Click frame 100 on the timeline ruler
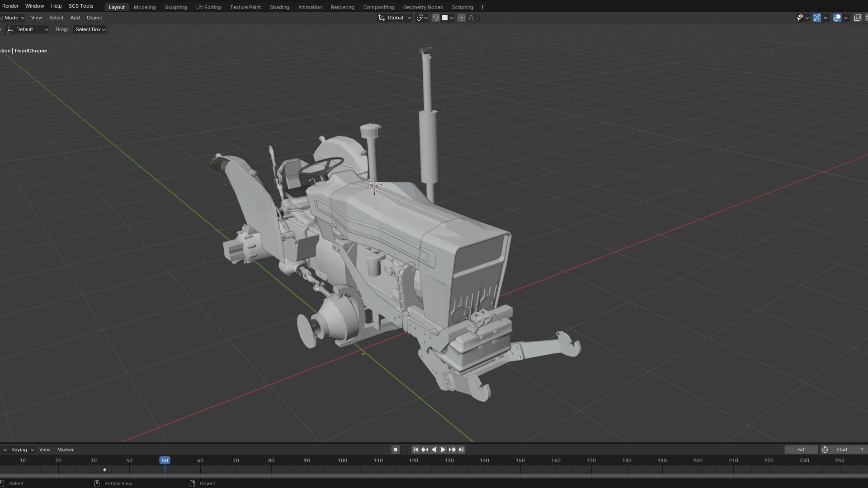The height and width of the screenshot is (488, 868). point(343,460)
